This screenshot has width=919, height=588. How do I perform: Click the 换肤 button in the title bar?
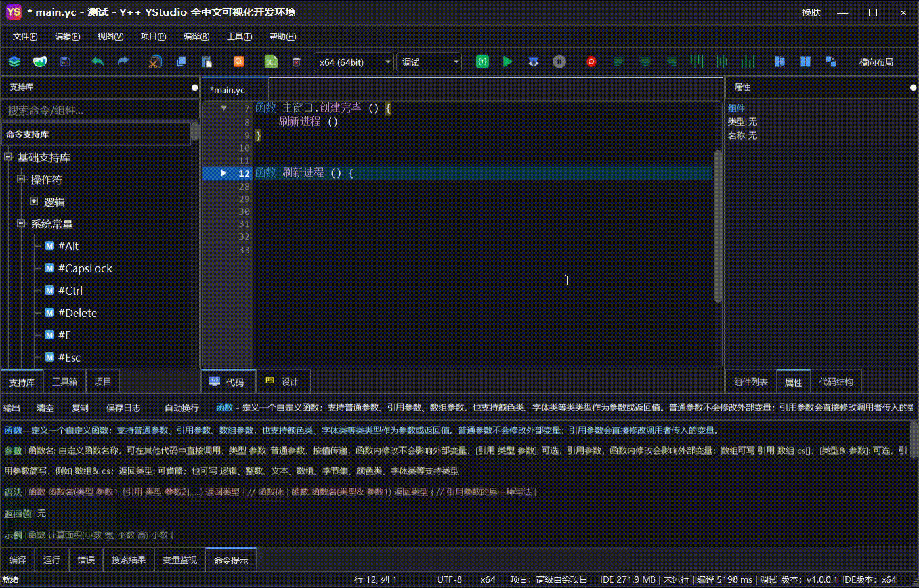(x=811, y=12)
